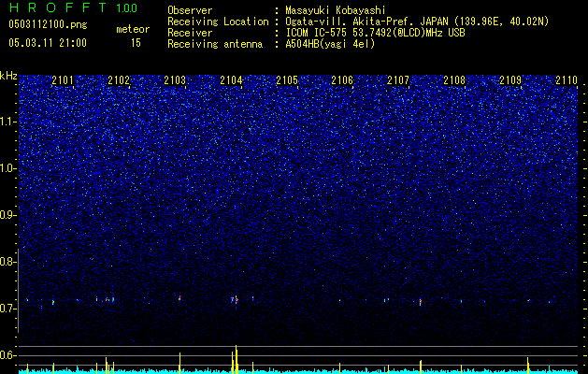Click the 0.6 kHz axis tick label
This screenshot has height=374, width=588.
click(8, 355)
